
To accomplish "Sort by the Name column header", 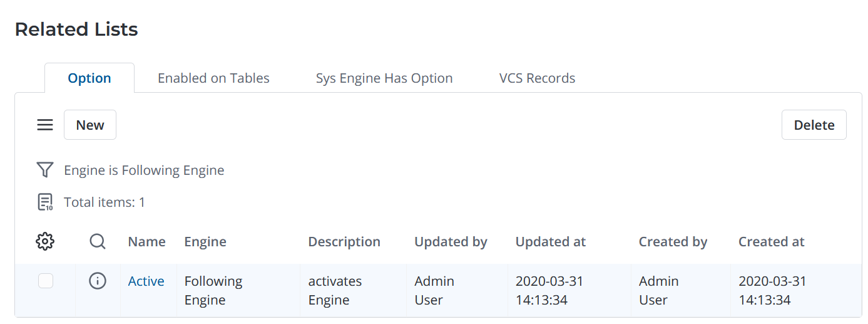I will 146,242.
